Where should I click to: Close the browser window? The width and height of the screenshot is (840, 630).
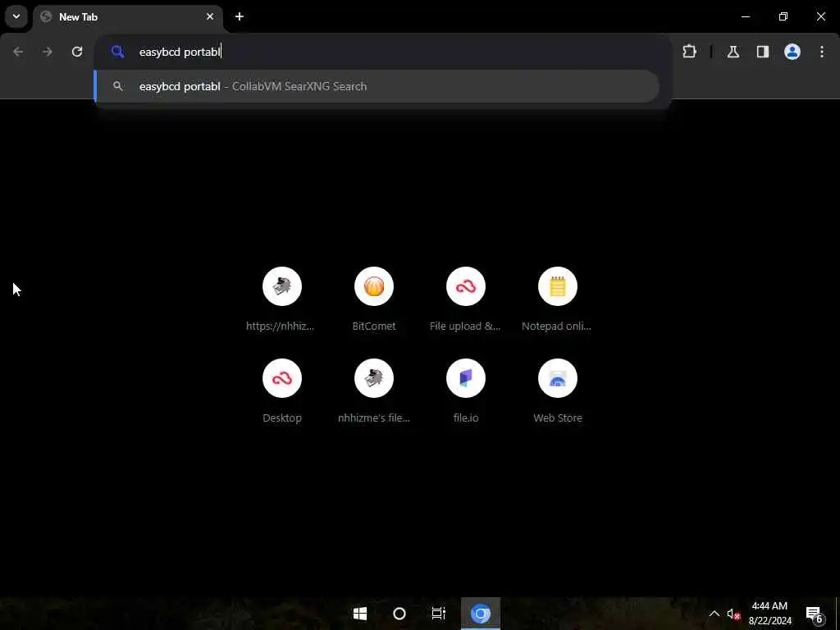click(x=820, y=16)
